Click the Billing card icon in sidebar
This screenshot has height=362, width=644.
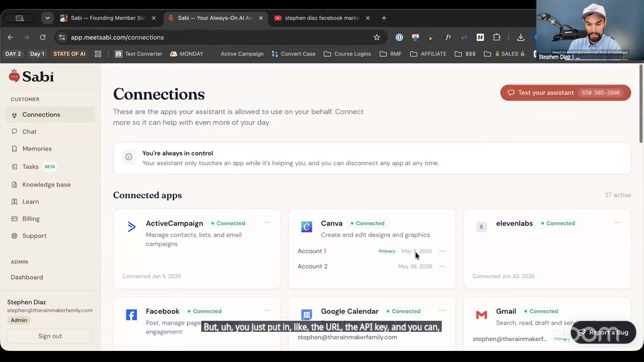[x=14, y=219]
